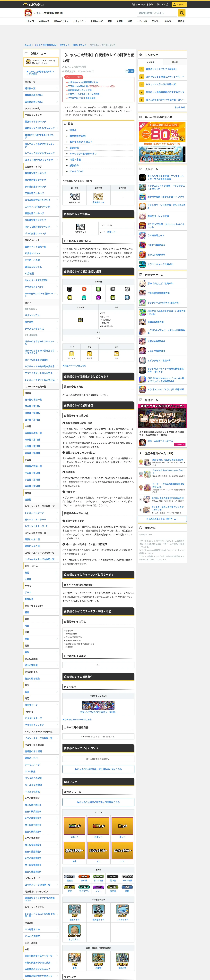This screenshot has width=210, height=980.
Task: Click にゃんこ大戦争の味方キャラ図鑑はこちら button
Action: tap(98, 802)
